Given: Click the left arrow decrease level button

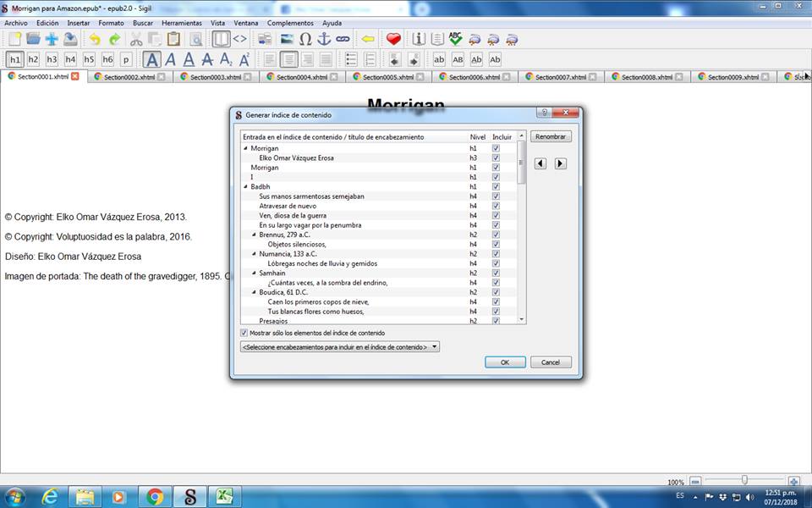Looking at the screenshot, I should pyautogui.click(x=541, y=163).
